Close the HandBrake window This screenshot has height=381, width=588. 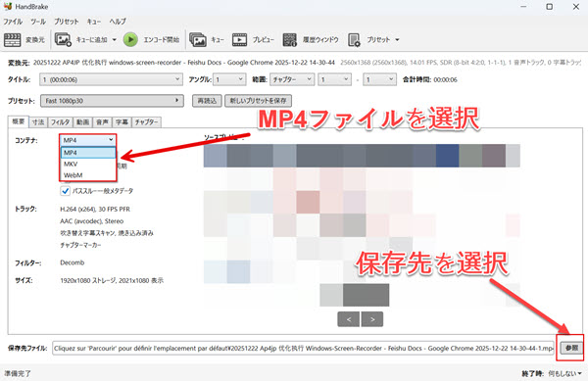tap(576, 7)
